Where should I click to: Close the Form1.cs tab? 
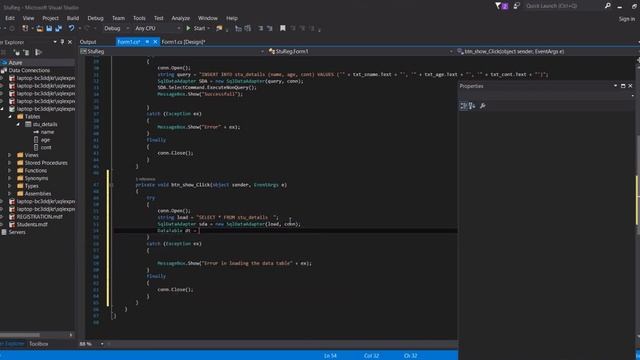point(155,42)
